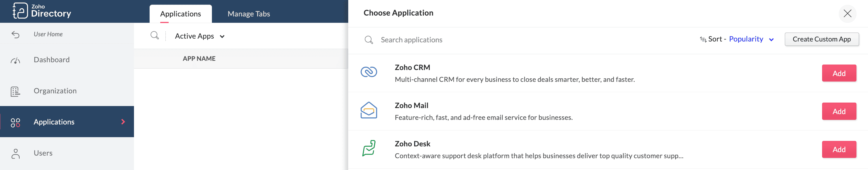The image size is (868, 170).
Task: Switch to the Manage Tabs tab
Action: [249, 14]
